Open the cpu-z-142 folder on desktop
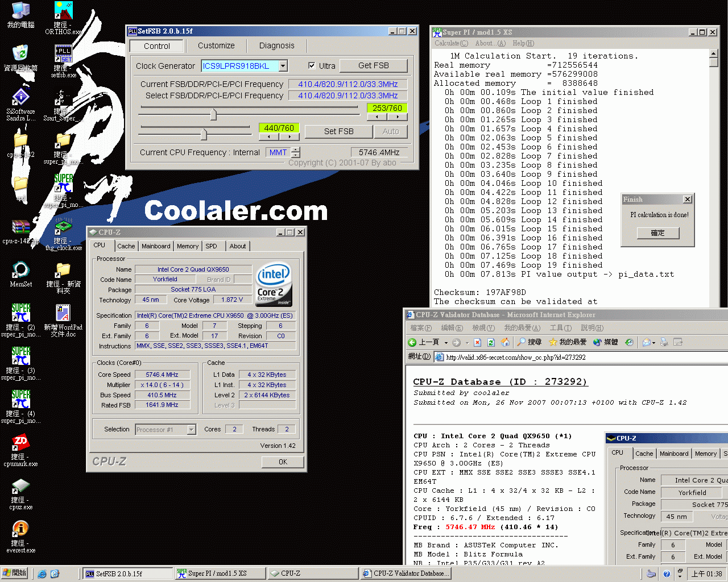The image size is (728, 582). point(20,144)
